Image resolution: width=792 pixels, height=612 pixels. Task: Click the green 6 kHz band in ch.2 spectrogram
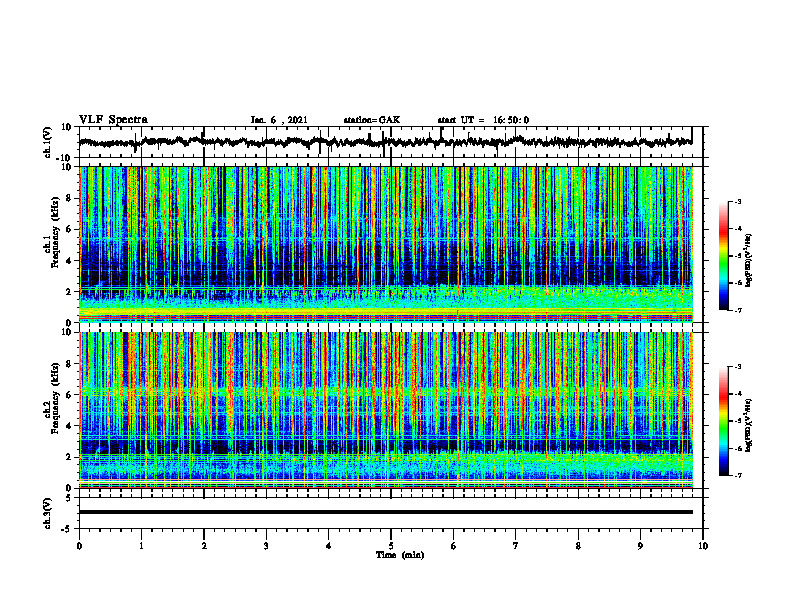386,391
